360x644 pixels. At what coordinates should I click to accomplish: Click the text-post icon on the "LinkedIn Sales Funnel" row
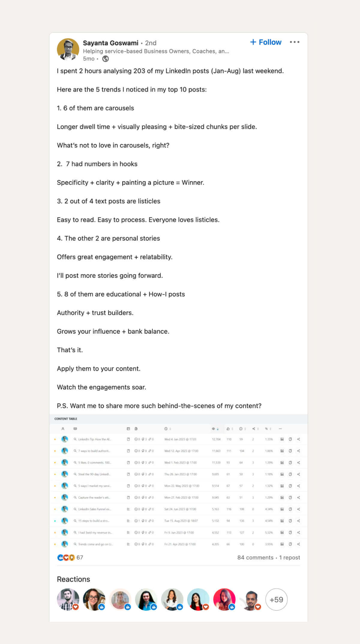coord(129,509)
